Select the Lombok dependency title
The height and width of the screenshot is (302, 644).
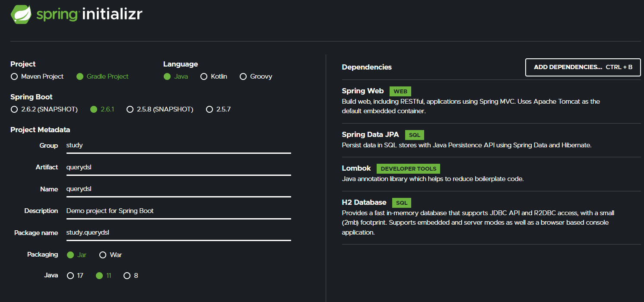tap(356, 168)
